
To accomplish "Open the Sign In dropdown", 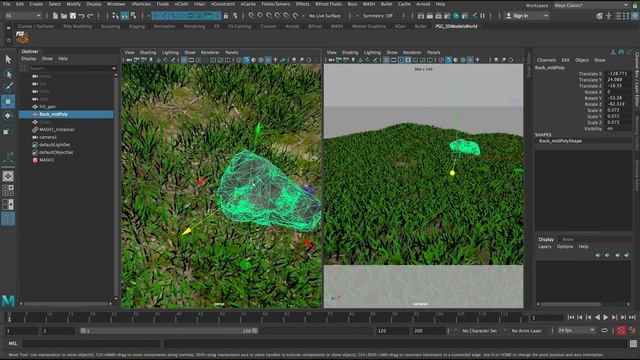I will pyautogui.click(x=527, y=16).
